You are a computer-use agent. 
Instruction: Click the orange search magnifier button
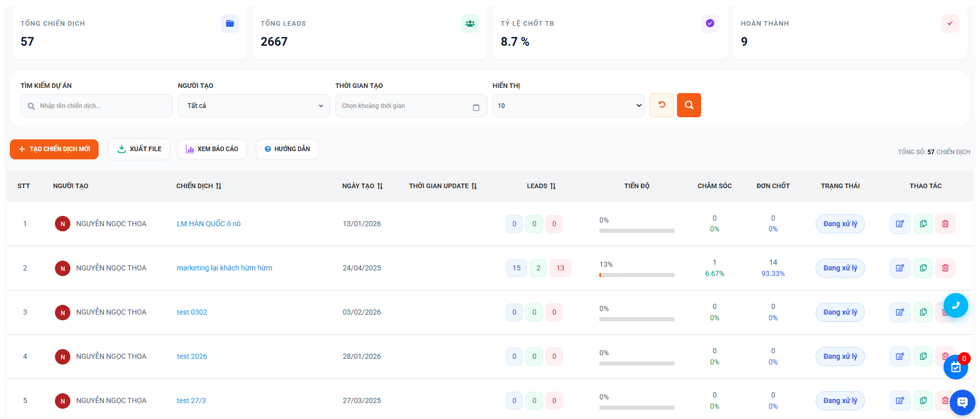pos(688,105)
